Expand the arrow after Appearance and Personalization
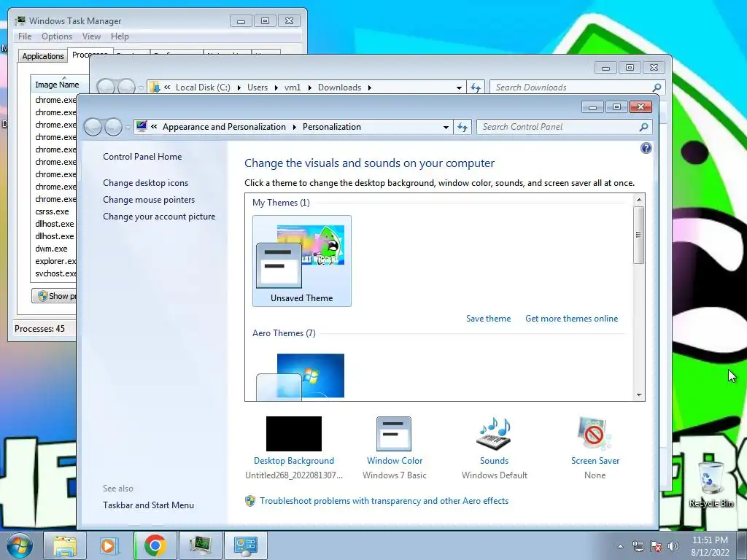This screenshot has height=560, width=747. click(x=294, y=127)
